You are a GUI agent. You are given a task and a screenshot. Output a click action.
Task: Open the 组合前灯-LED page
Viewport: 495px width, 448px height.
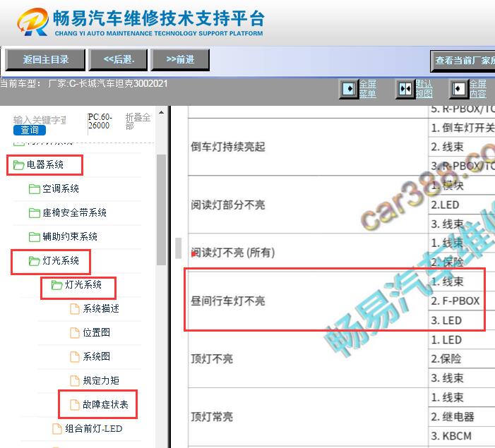click(93, 428)
